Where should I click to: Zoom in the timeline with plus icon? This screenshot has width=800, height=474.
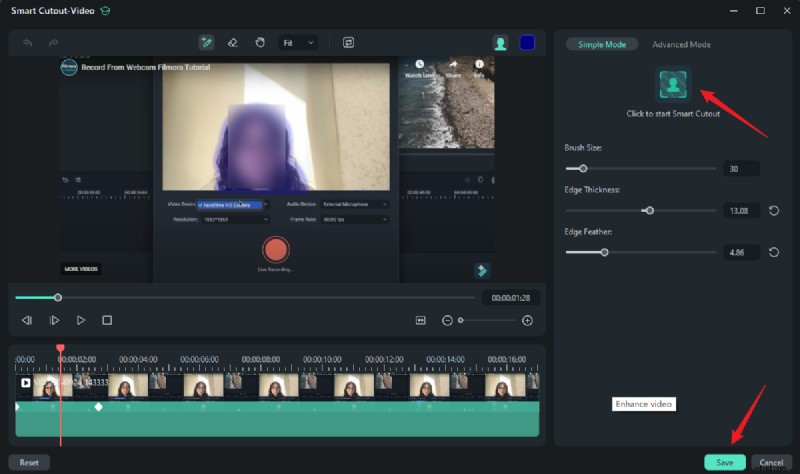coord(528,320)
